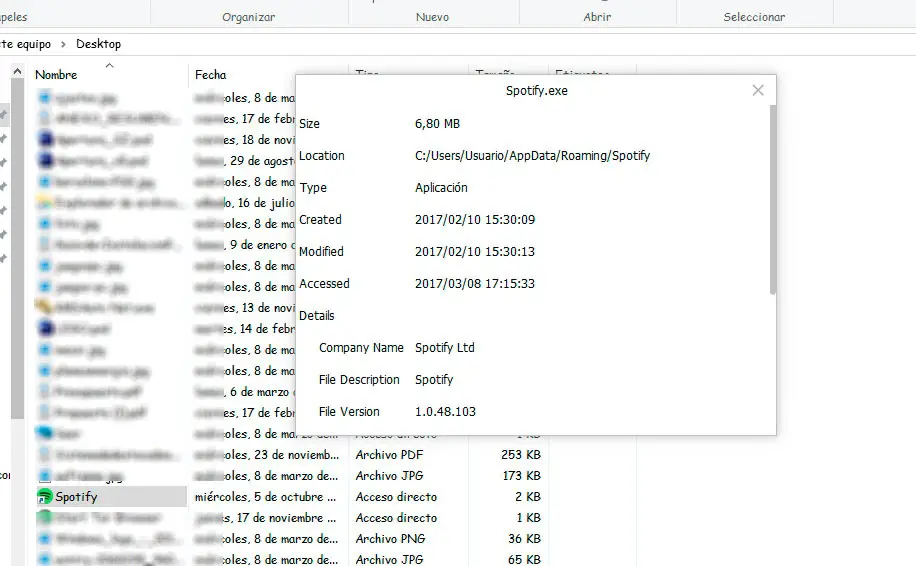Click 'Archivo JPG' in the 65 KB row
The height and width of the screenshot is (566, 916).
(x=389, y=560)
